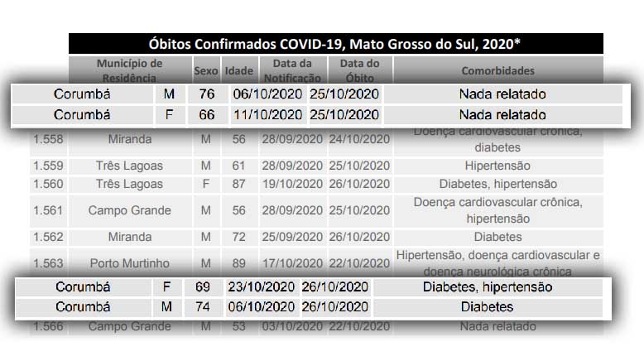This screenshot has width=644, height=361.
Task: Click row number '1.560'
Action: (x=48, y=184)
